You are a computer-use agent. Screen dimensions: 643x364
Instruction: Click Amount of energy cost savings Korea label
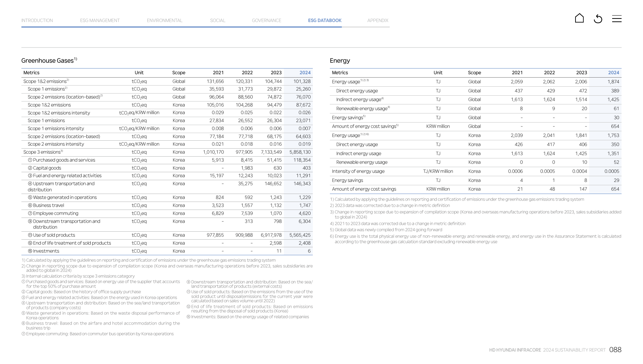pyautogui.click(x=364, y=189)
